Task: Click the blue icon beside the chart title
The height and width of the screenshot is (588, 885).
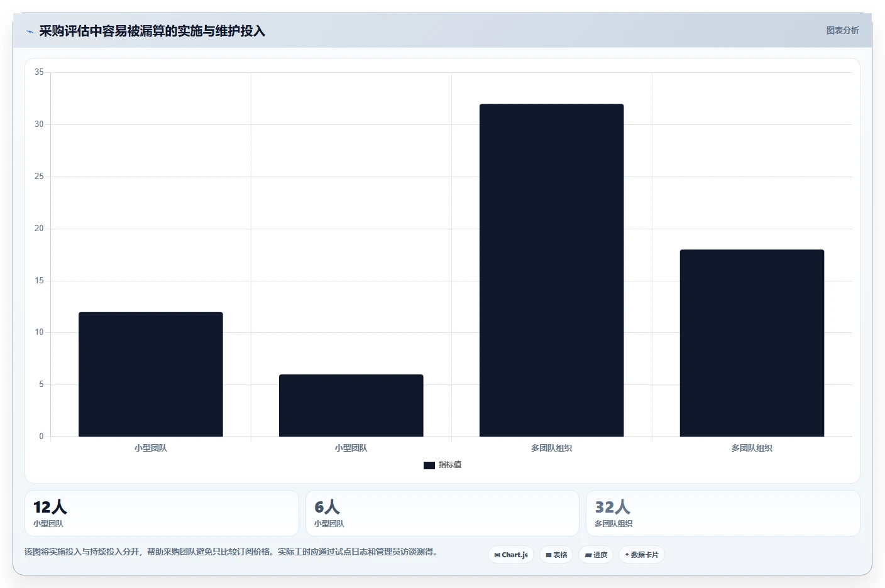Action: click(30, 31)
